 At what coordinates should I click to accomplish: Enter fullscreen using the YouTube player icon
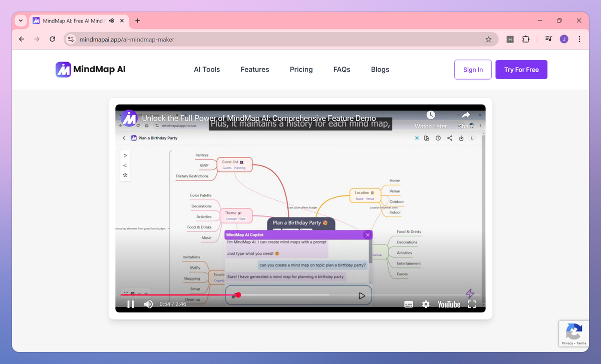point(471,304)
